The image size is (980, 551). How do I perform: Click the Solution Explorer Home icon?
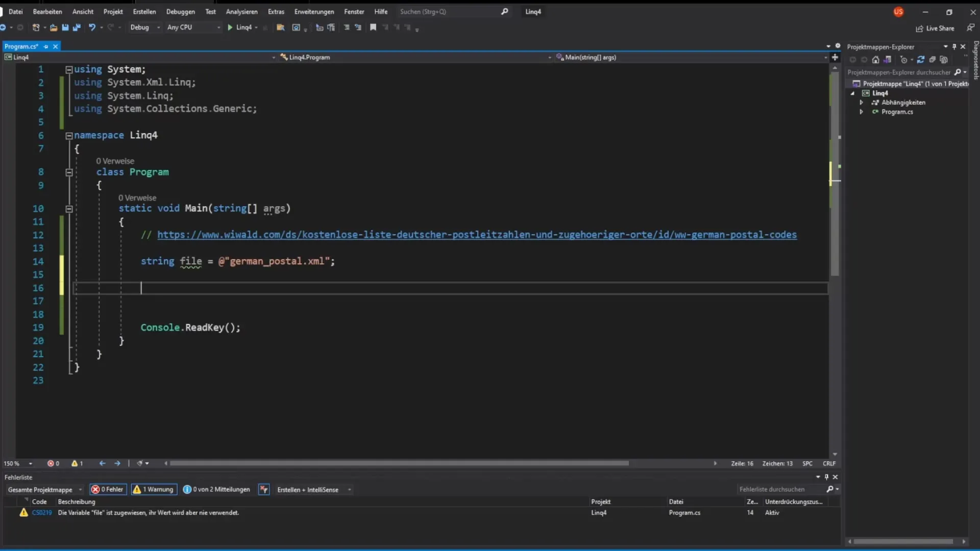click(876, 60)
